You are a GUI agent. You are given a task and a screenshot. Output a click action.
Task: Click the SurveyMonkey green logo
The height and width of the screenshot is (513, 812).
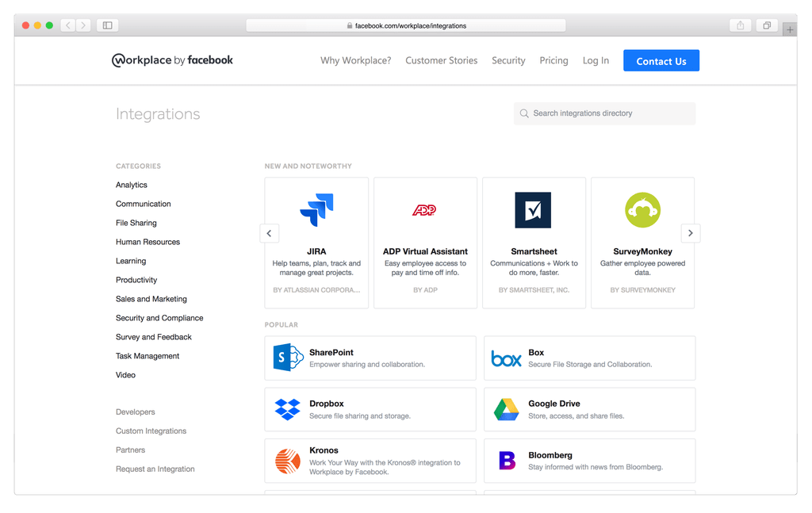[x=642, y=209]
